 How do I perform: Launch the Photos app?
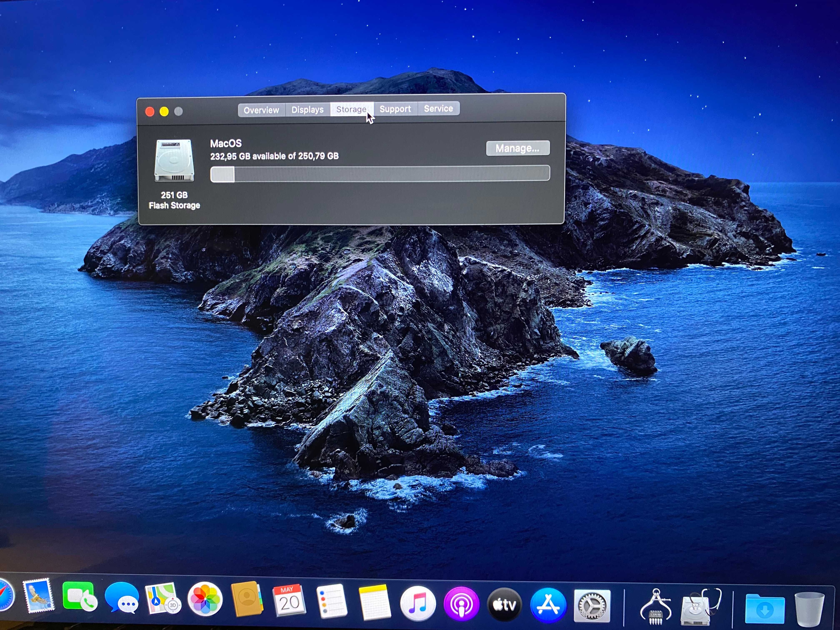tap(205, 599)
